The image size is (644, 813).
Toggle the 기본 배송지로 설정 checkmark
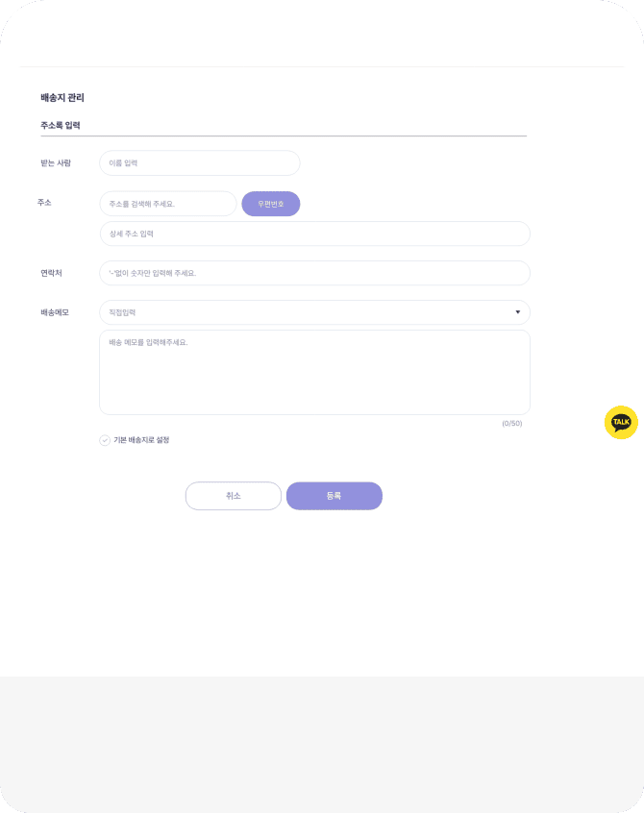105,440
